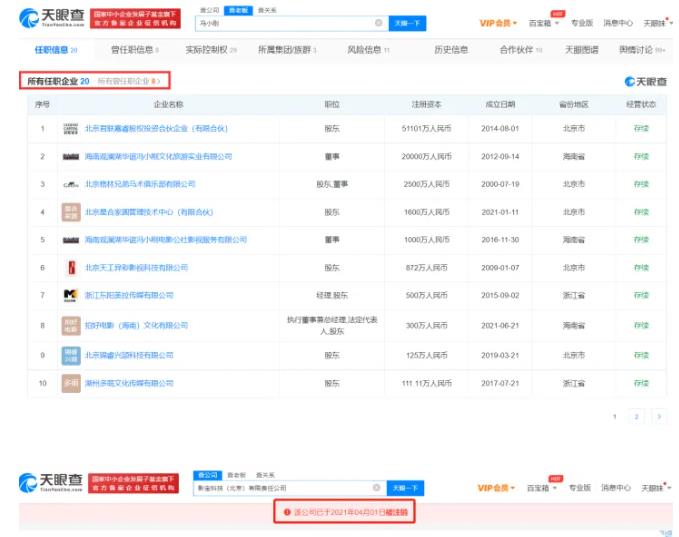
Task: Click the logo of the row 1 company
Action: 71,129
